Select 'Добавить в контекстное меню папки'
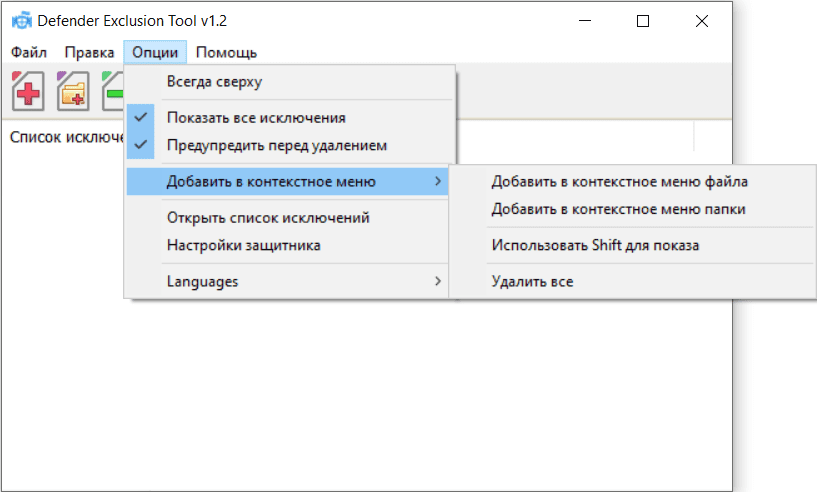 tap(618, 209)
